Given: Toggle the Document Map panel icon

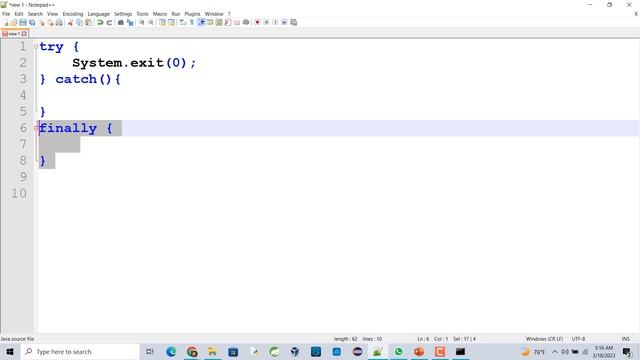Looking at the screenshot, I should (x=219, y=22).
